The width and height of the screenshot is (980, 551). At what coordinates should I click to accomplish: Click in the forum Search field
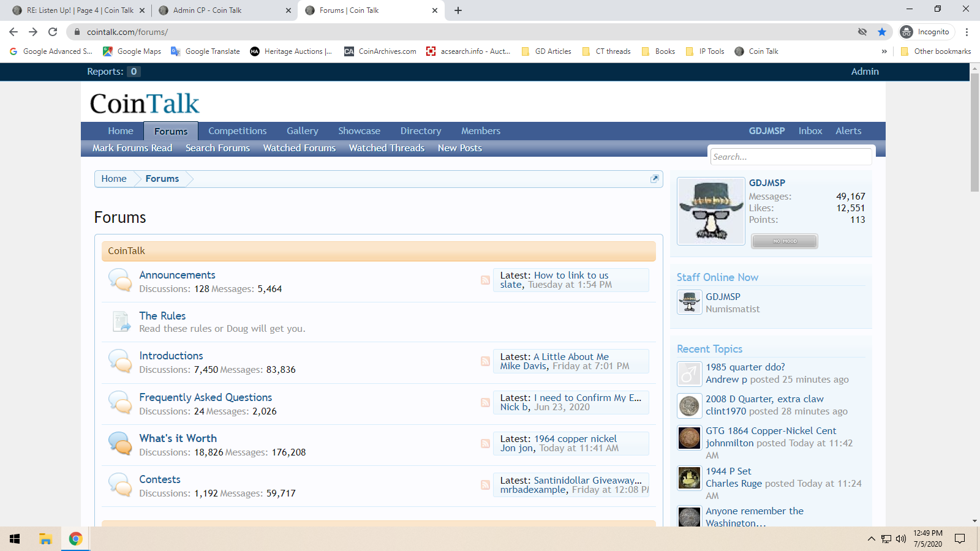coord(791,157)
